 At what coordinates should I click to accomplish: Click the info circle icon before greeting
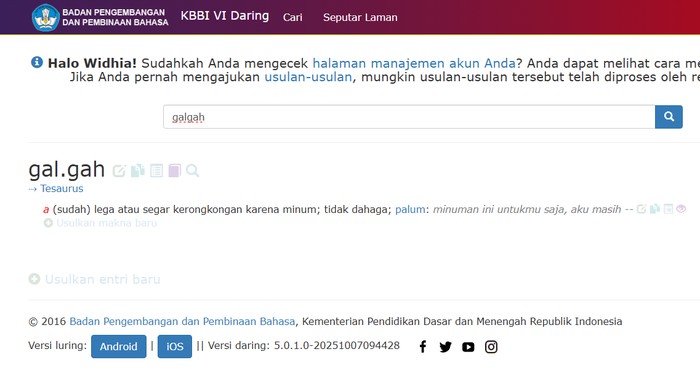(37, 62)
